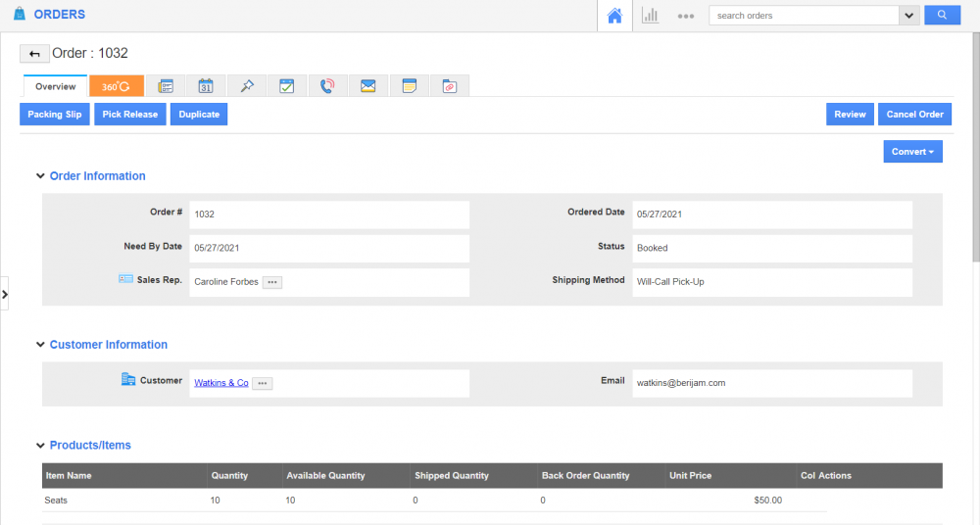Open the Watkins & Co customer link
980x525 pixels.
(220, 383)
